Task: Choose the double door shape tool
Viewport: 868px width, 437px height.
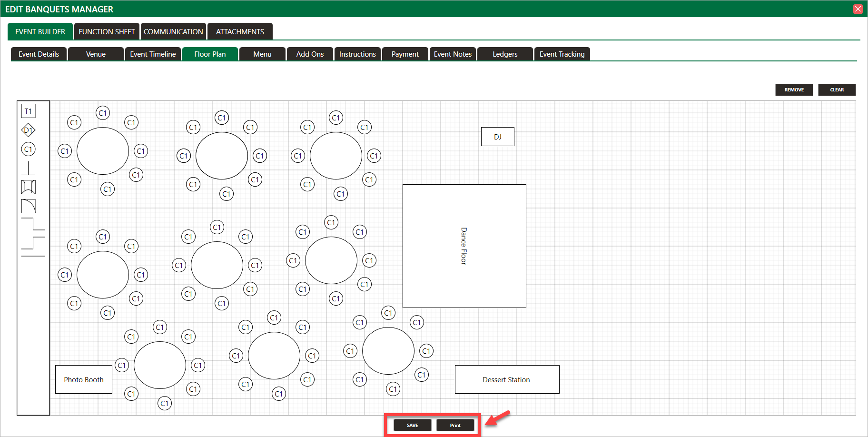Action: [x=29, y=187]
